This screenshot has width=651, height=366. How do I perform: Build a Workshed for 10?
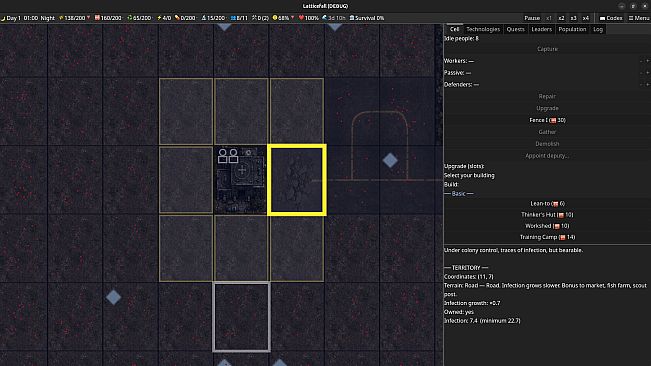tap(547, 226)
